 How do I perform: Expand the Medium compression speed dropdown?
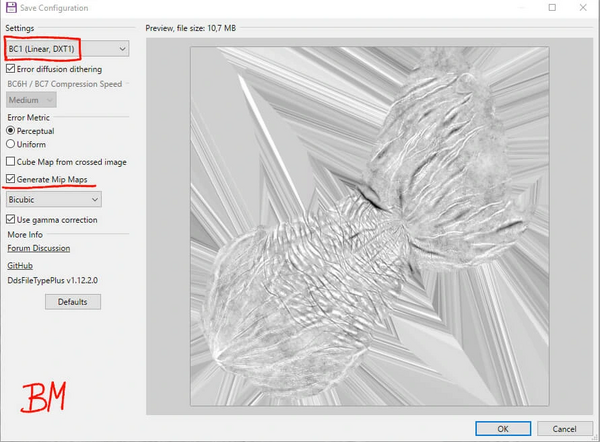coord(31,99)
